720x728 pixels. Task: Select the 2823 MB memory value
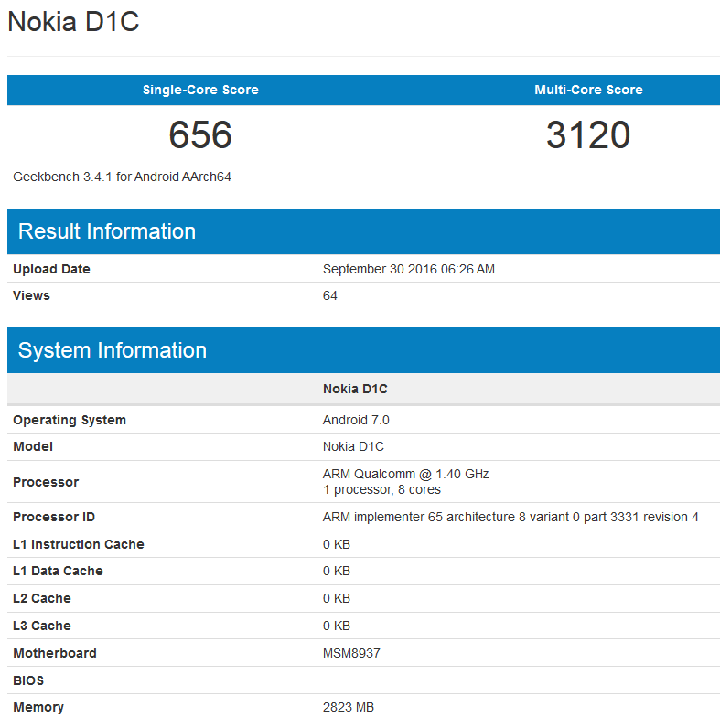point(349,707)
